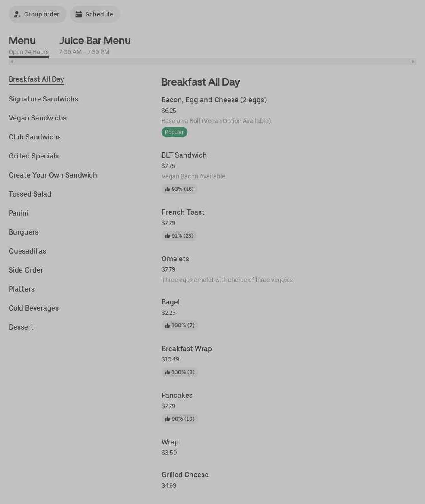Click the left scroll arrow under the menu tabs
Image resolution: width=425 pixels, height=504 pixels.
[x=12, y=62]
